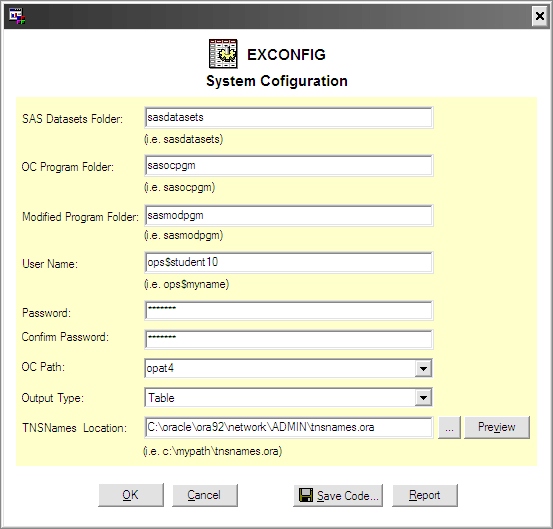Click the application icon in title bar

coord(17,16)
